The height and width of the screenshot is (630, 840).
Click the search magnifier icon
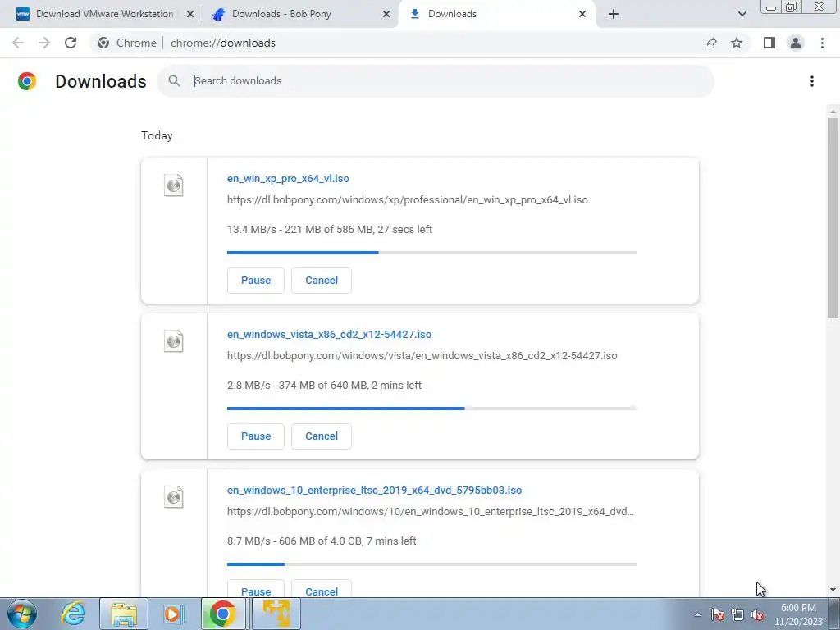(x=174, y=81)
